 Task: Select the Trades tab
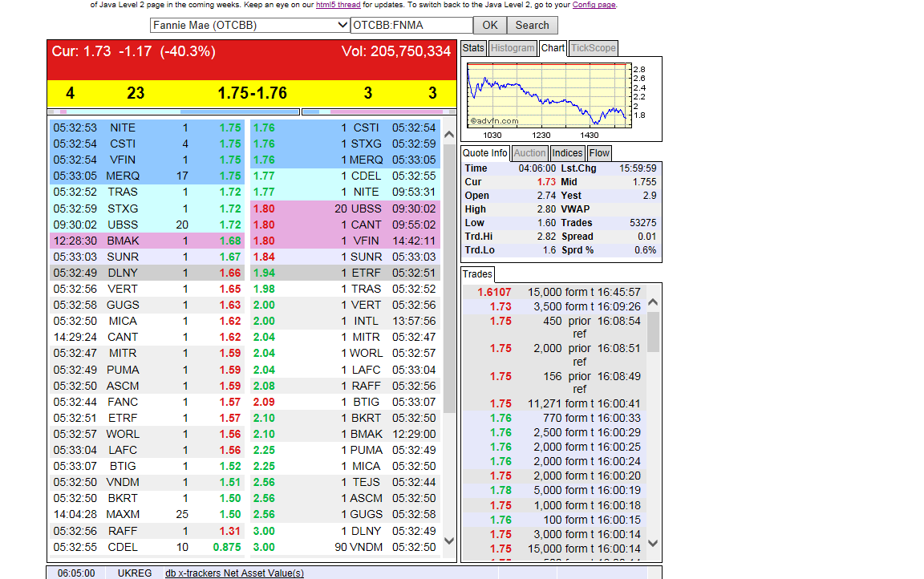point(477,274)
